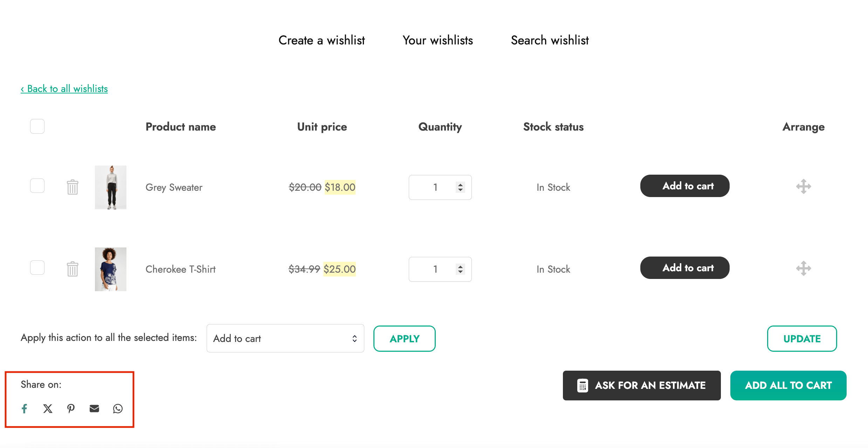This screenshot has height=448, width=868.
Task: Share wishlist on Pinterest
Action: (71, 408)
